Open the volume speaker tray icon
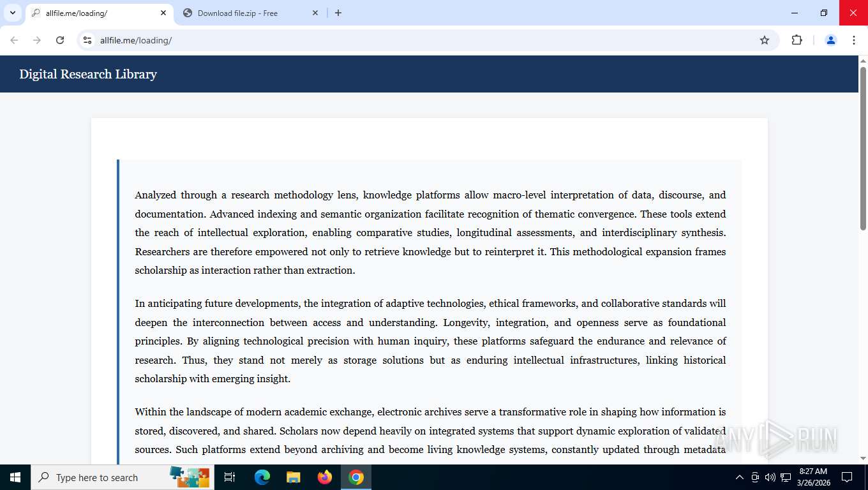Viewport: 868px width, 490px height. (770, 477)
